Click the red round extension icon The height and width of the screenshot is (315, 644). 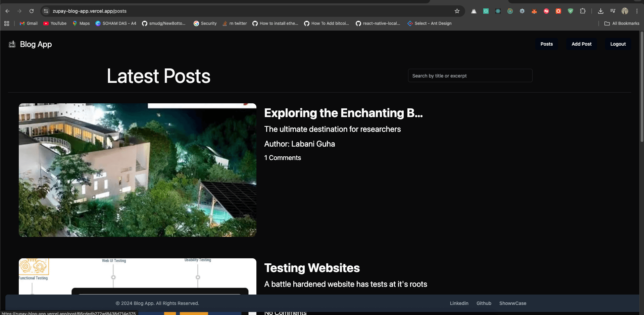click(546, 11)
